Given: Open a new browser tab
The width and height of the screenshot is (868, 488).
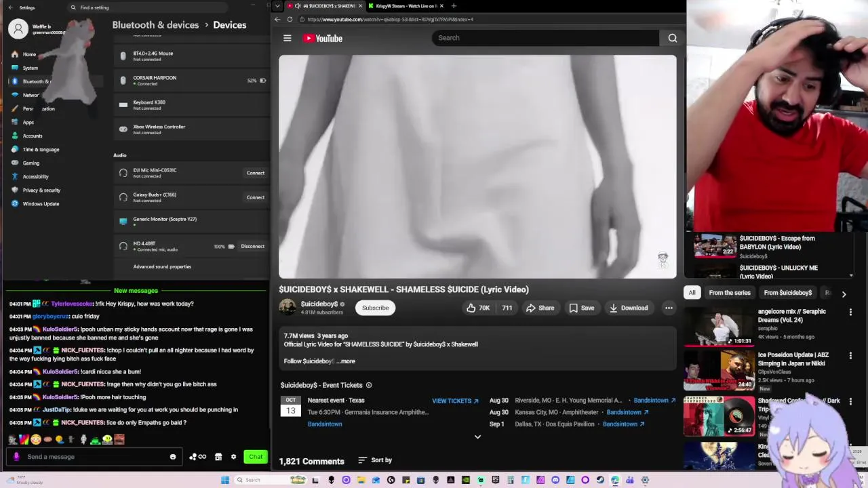Looking at the screenshot, I should pyautogui.click(x=454, y=6).
